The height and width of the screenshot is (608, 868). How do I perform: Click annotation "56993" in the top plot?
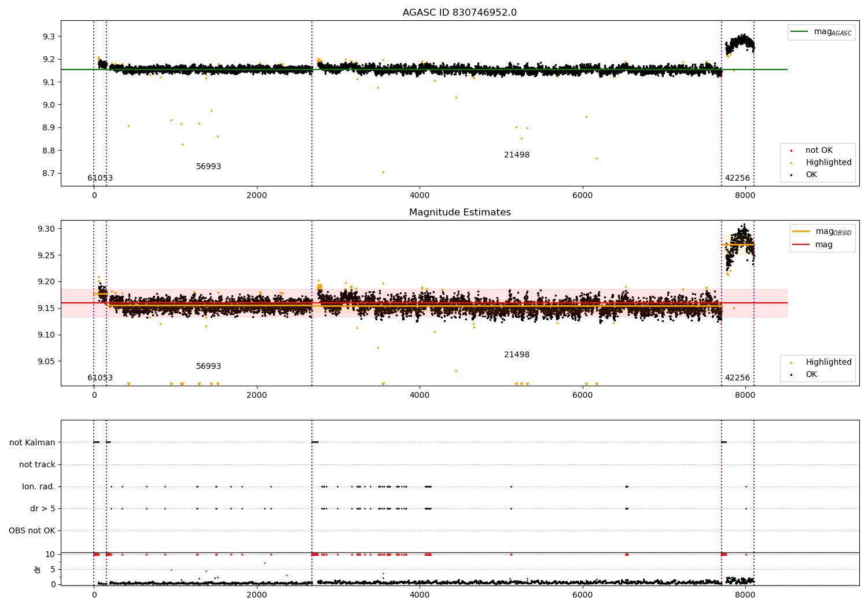pos(208,166)
